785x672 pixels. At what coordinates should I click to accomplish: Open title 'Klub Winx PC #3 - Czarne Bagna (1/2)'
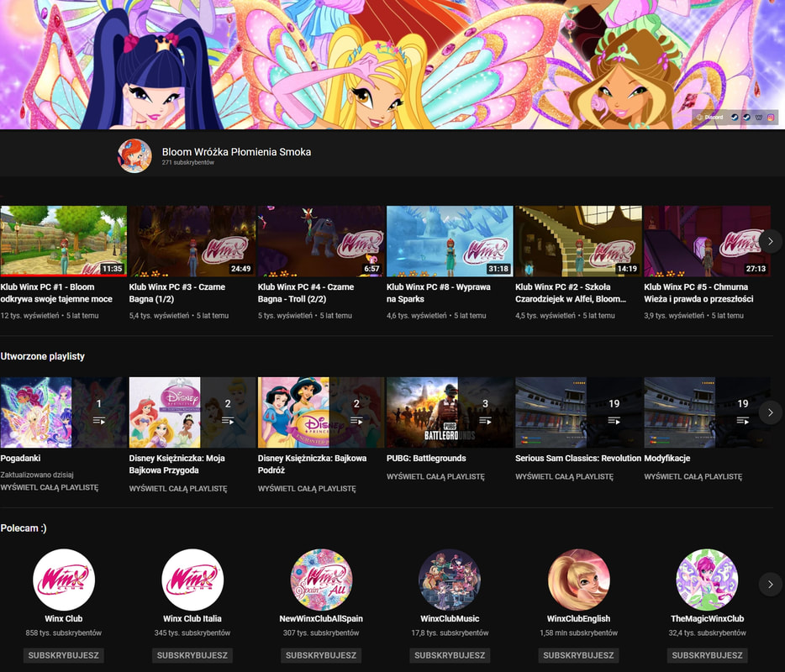[177, 292]
